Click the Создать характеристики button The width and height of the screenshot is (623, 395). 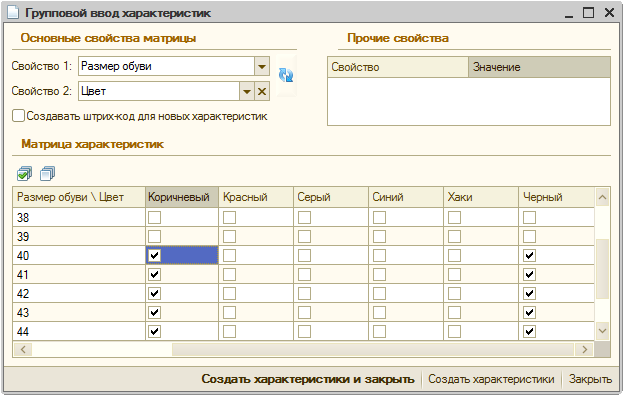[x=491, y=379]
